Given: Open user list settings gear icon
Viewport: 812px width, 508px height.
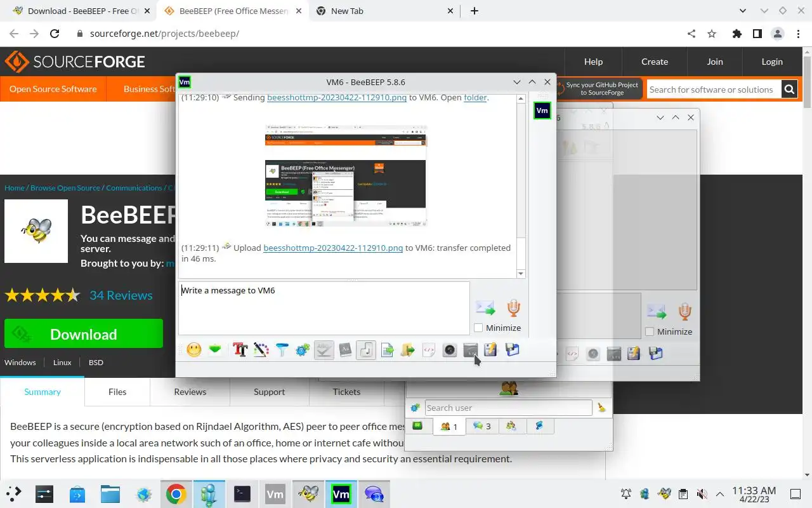Looking at the screenshot, I should (416, 408).
